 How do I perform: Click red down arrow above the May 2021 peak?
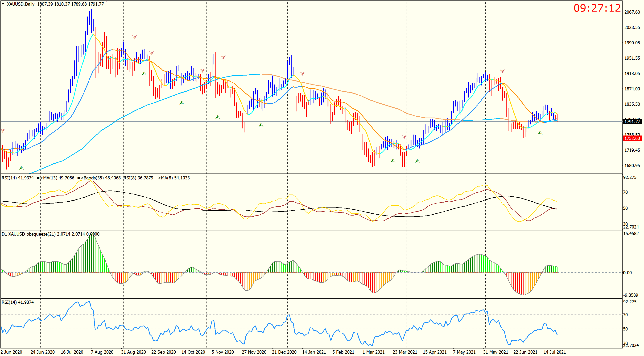pos(502,71)
